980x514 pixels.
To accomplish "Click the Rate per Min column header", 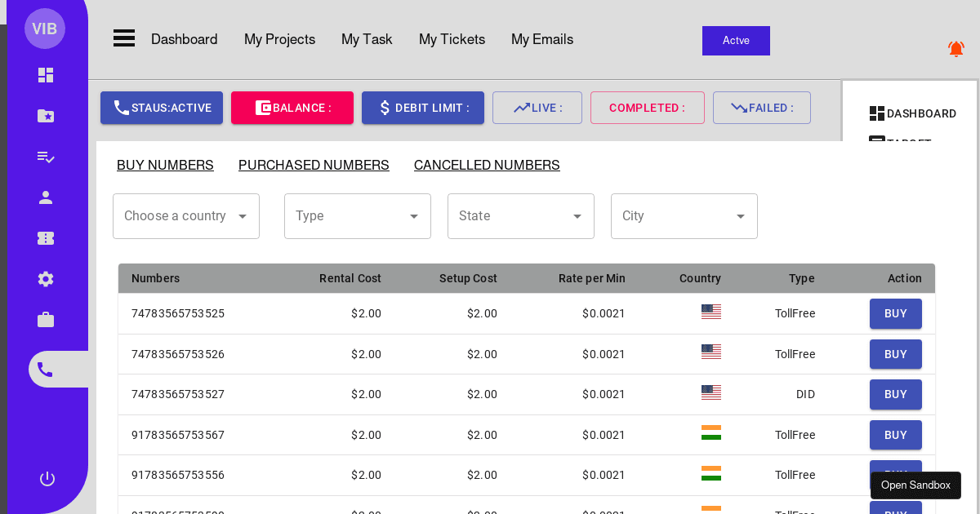I will (592, 278).
